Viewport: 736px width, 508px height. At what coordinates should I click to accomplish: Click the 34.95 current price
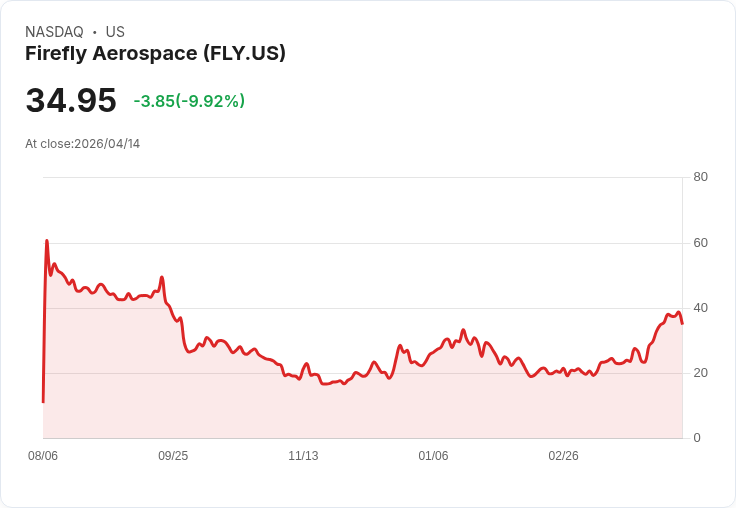pos(71,100)
